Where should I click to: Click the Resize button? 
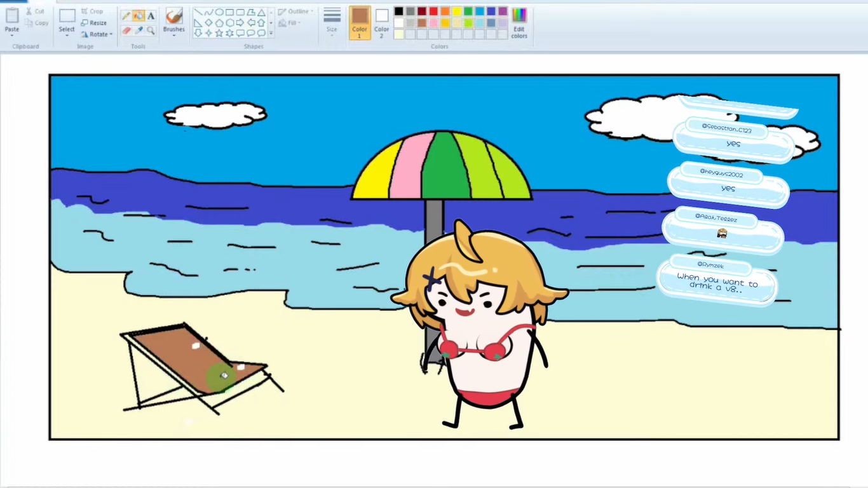(93, 23)
